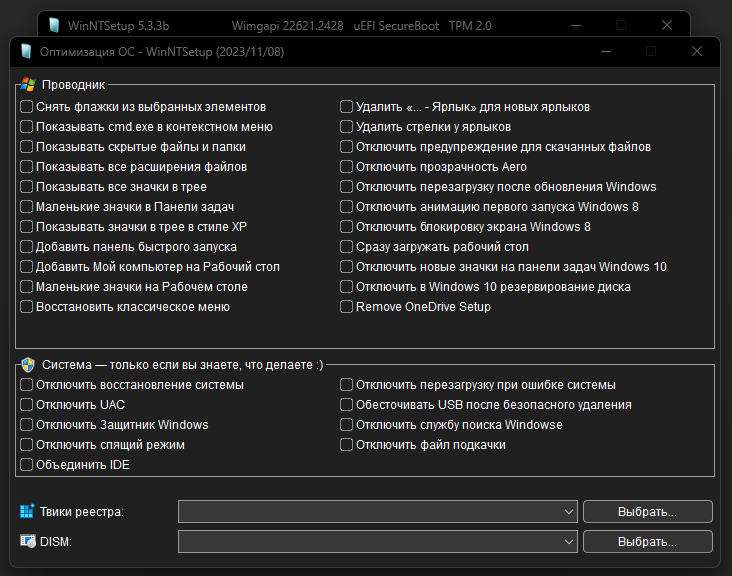
Task: Click the Твики реестра registry icon
Action: (x=27, y=511)
